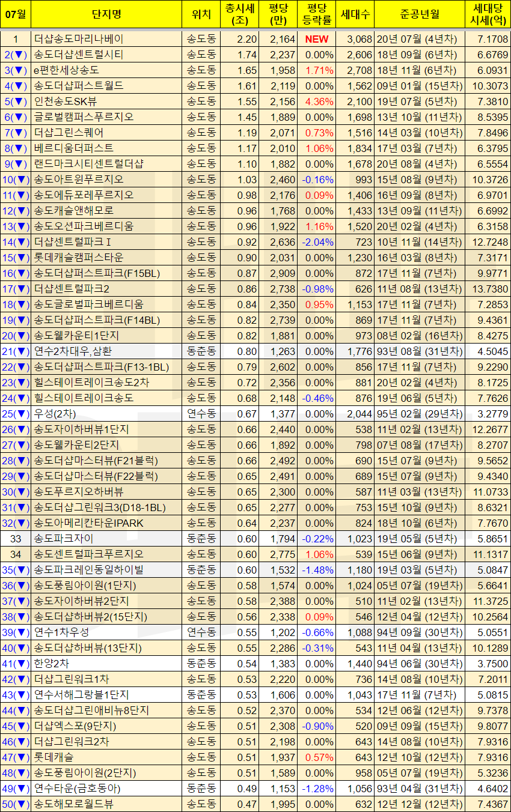Click '-0.90%' for 더샵엑스포(9단지)

click(x=319, y=726)
